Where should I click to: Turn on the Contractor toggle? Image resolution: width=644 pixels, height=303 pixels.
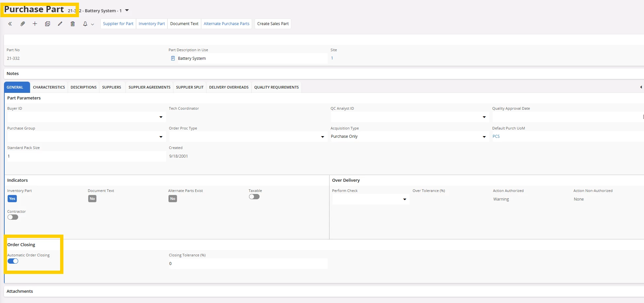(13, 217)
